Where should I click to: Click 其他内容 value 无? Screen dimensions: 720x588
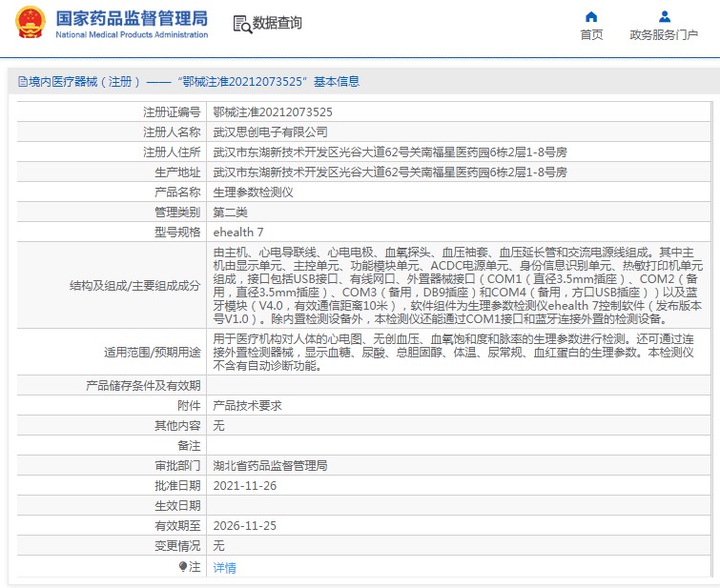point(218,425)
